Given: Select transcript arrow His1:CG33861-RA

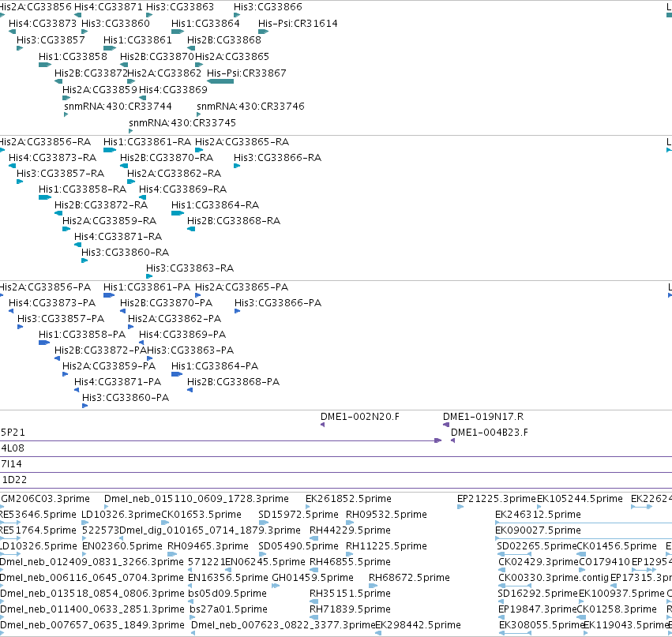Looking at the screenshot, I should click(x=110, y=150).
